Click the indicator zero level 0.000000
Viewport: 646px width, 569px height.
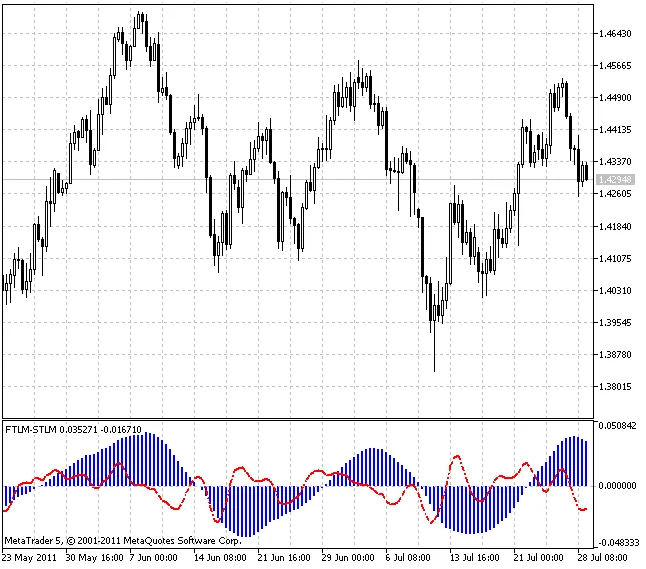coord(617,486)
